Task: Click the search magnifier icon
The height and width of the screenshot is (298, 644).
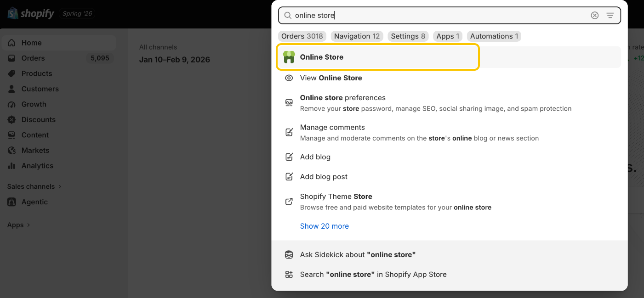Action: [x=288, y=16]
